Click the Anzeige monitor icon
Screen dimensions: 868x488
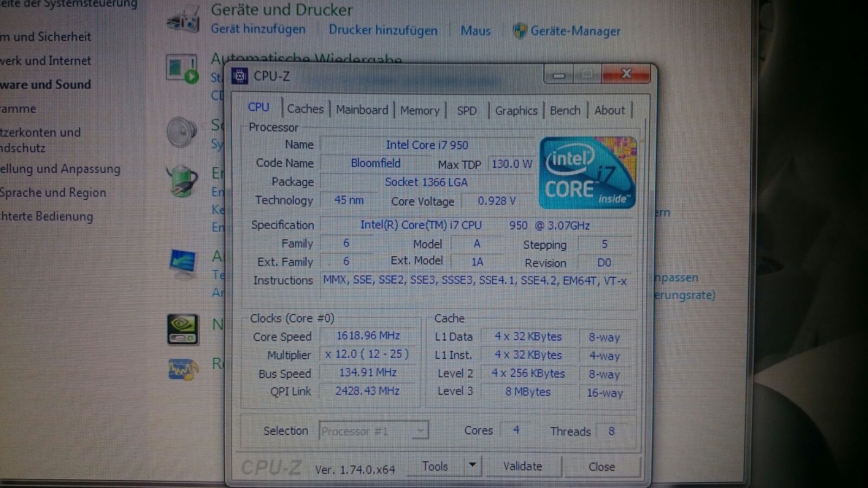pyautogui.click(x=182, y=263)
